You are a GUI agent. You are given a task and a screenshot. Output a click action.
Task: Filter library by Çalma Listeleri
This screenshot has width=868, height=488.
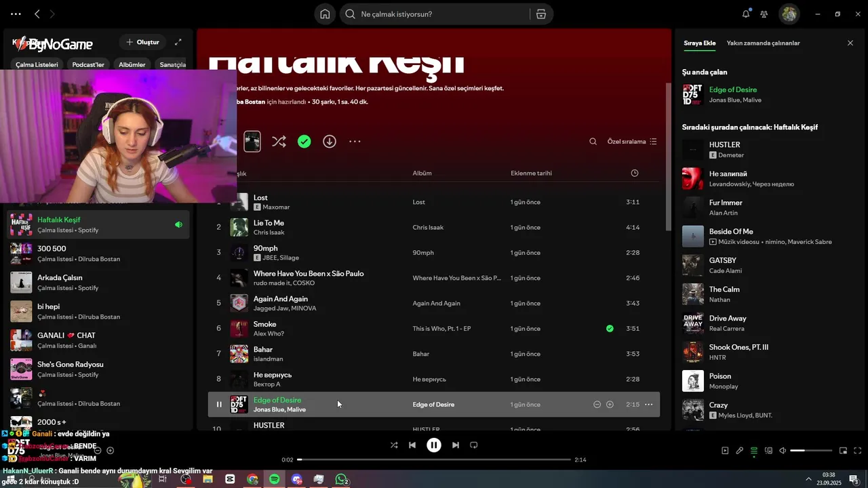[37, 64]
